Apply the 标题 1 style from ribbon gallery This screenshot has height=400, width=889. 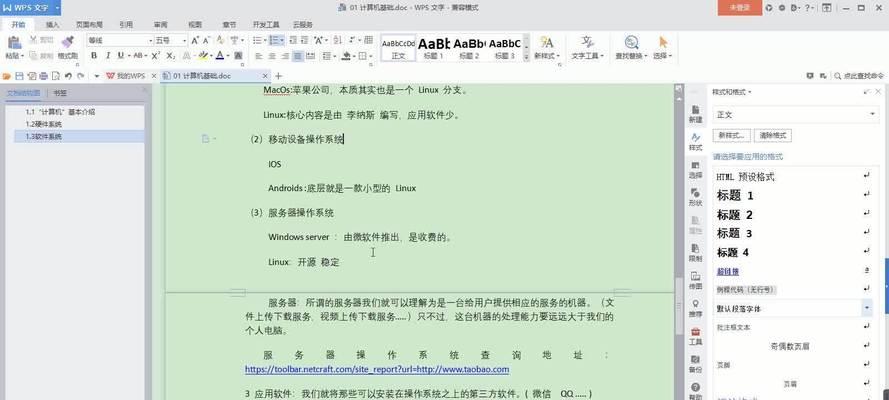tap(434, 48)
